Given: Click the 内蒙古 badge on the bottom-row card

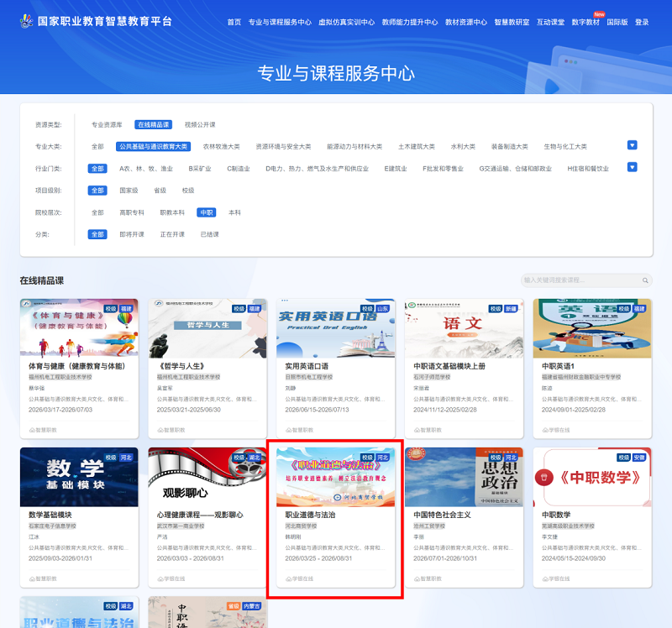Looking at the screenshot, I should pyautogui.click(x=251, y=606).
